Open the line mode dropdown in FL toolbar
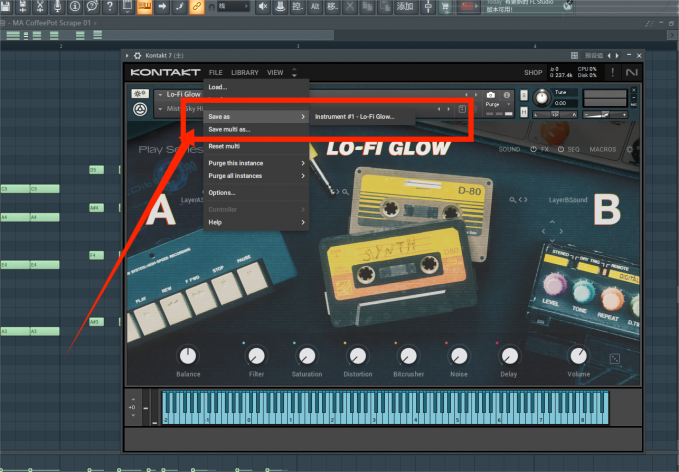679x472 pixels. [x=234, y=6]
